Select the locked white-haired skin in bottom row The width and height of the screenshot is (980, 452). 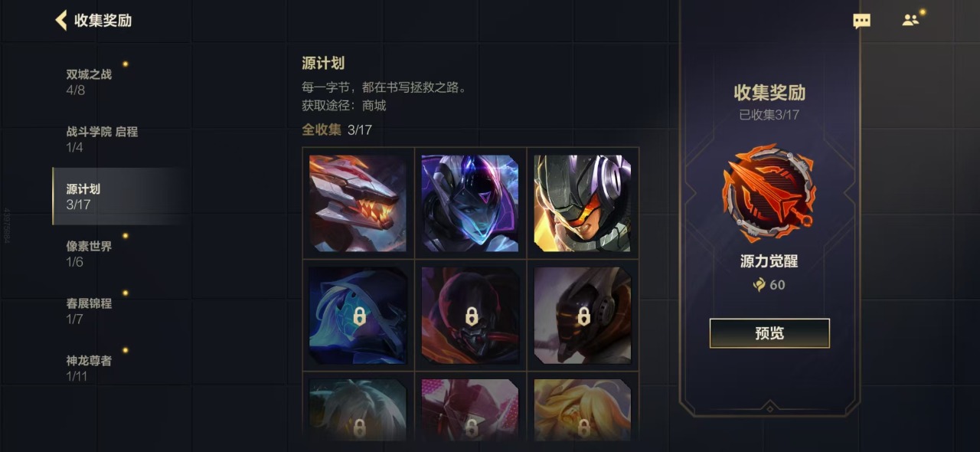[x=358, y=409]
